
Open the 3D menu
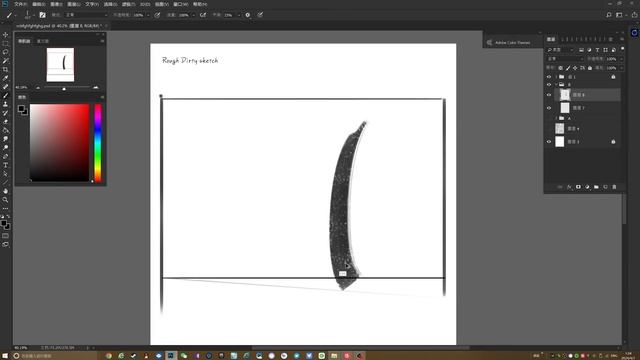tap(145, 4)
